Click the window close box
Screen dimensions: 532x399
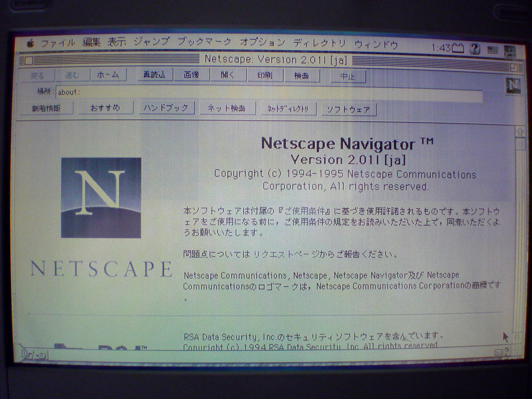point(29,60)
